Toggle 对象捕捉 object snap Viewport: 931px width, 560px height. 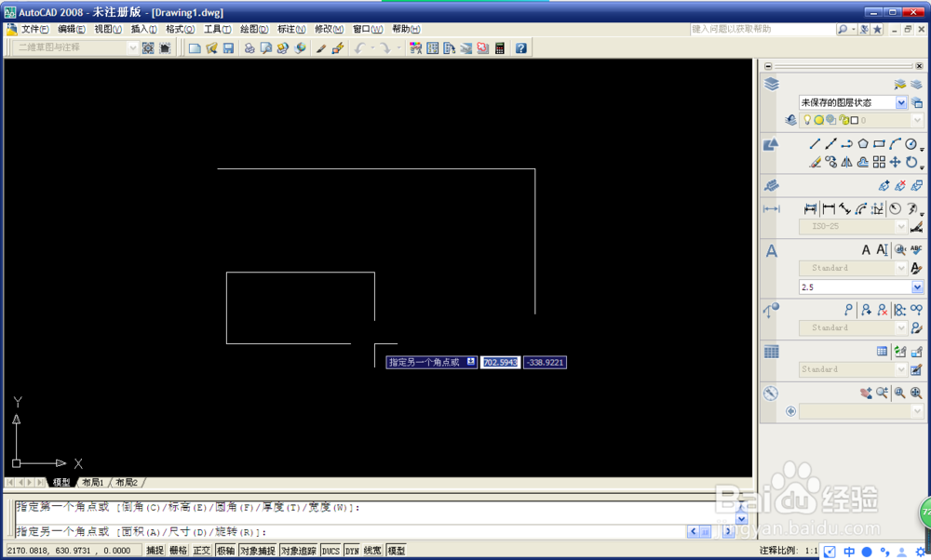pyautogui.click(x=258, y=551)
